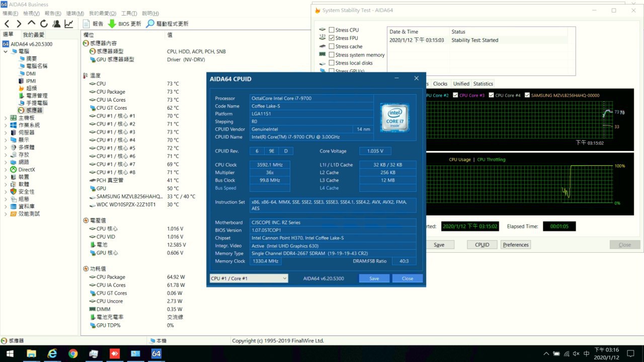Enable the Stress local disks checkbox
This screenshot has height=362, width=644.
332,63
